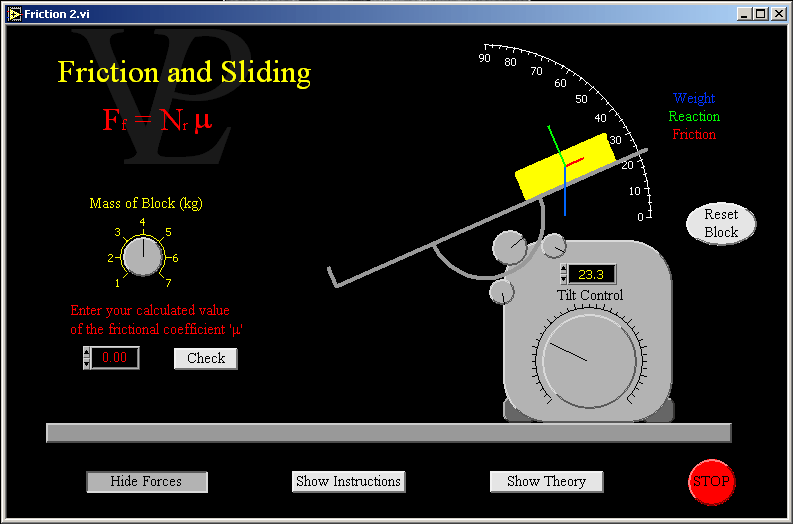The width and height of the screenshot is (793, 524).
Task: Click the small roller at the machine's left side
Action: tap(501, 292)
